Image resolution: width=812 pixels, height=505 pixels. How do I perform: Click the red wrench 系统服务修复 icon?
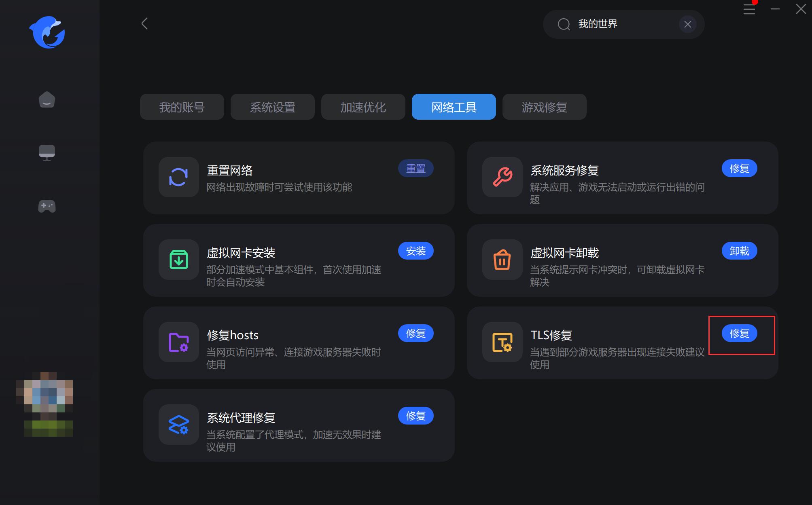502,178
